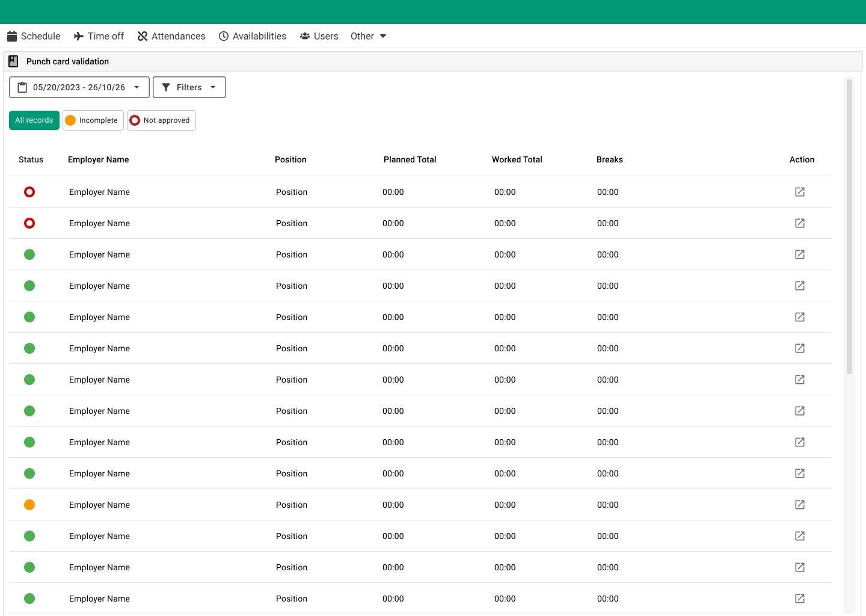The height and width of the screenshot is (616, 866).
Task: Switch to the Attendances tab
Action: click(x=171, y=36)
